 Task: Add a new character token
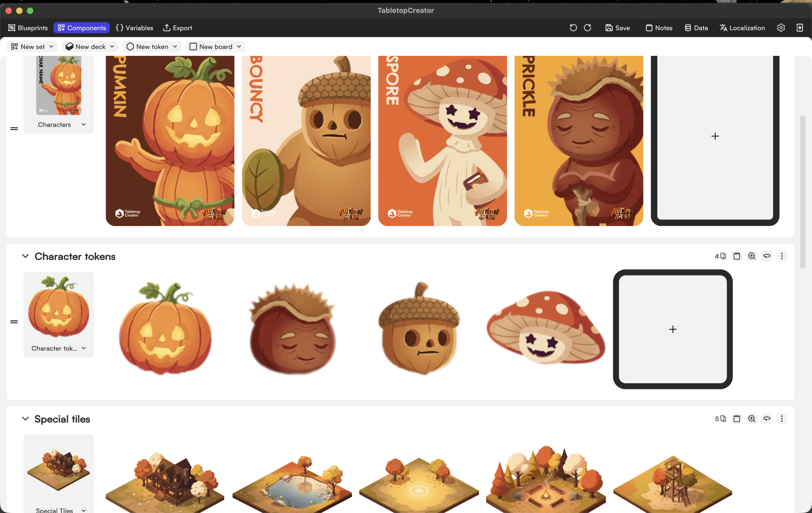pos(673,329)
